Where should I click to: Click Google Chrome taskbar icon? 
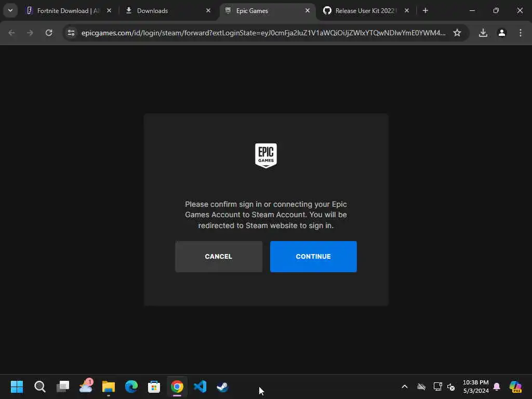pyautogui.click(x=177, y=387)
